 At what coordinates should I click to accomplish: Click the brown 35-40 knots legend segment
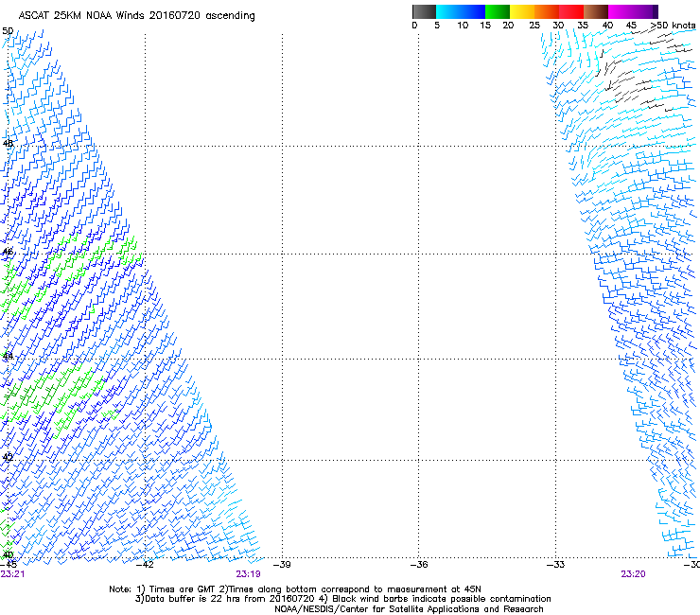tap(596, 11)
